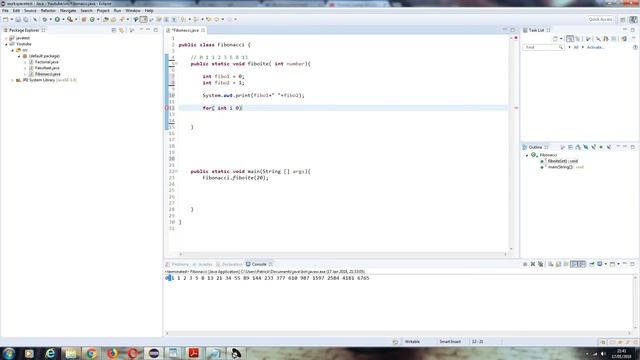
Task: Switch to the Javadoc tab
Action: [203, 264]
